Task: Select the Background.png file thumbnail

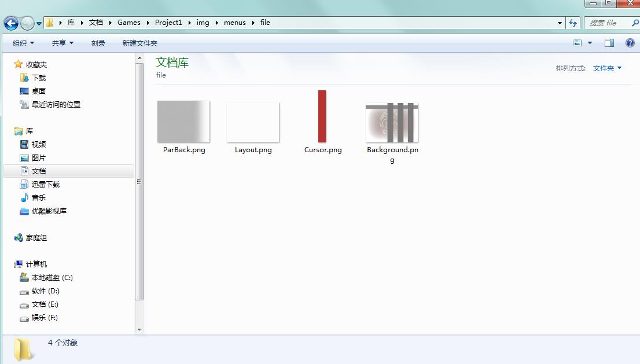Action: [392, 123]
